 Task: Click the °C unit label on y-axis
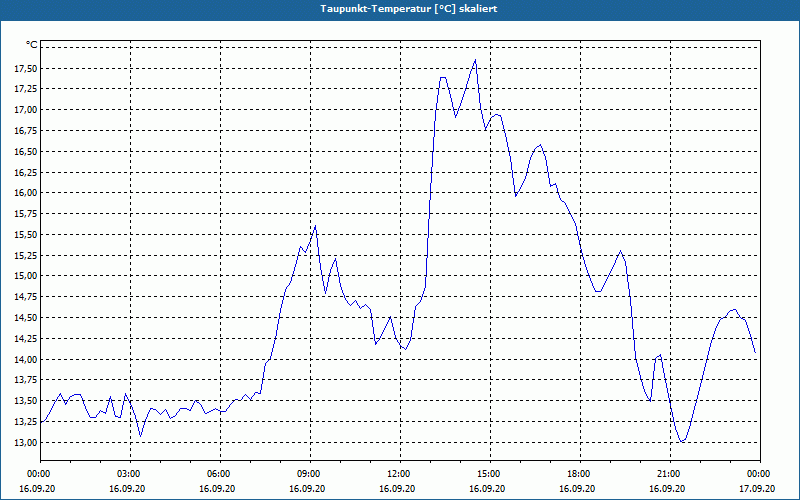(32, 45)
